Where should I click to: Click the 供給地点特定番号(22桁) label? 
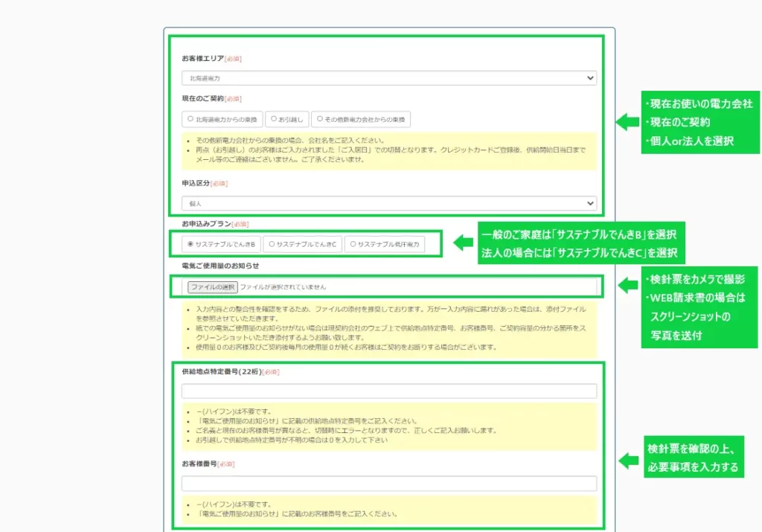point(222,372)
